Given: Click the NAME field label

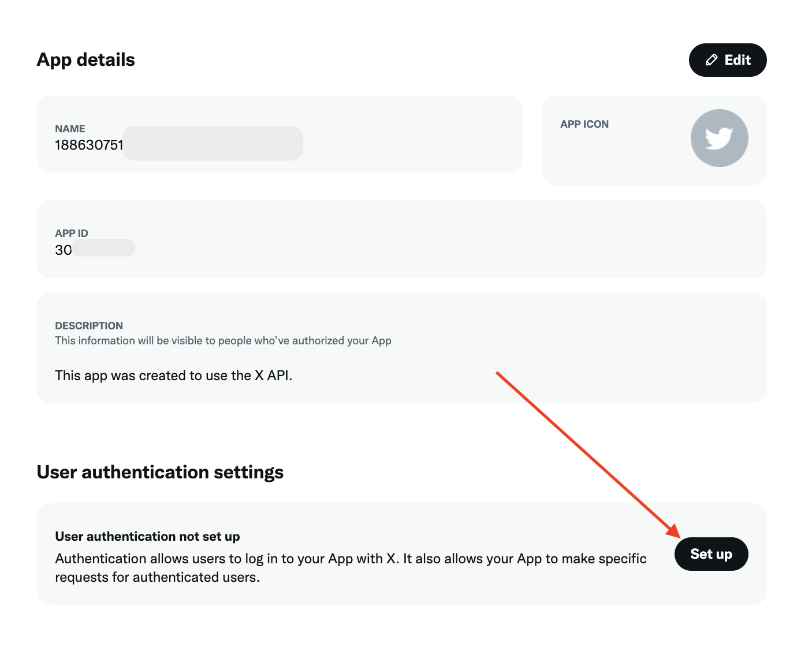Looking at the screenshot, I should (70, 129).
